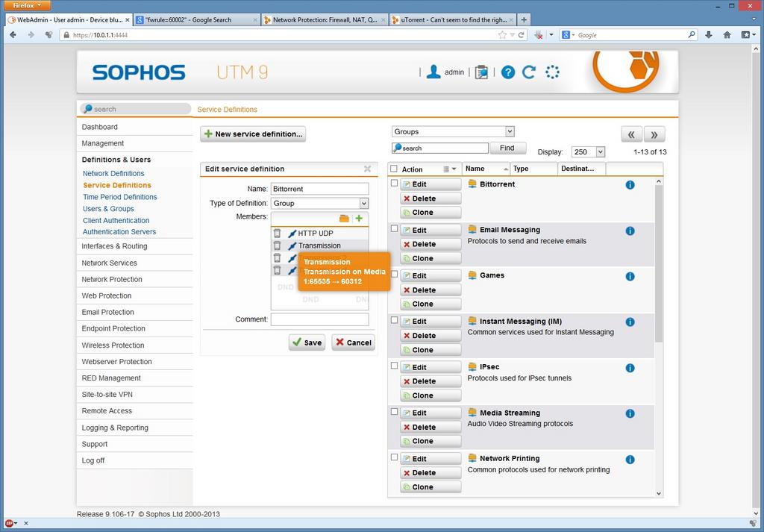Click the browser back arrow
Screen dimensions: 764x532
(x=13, y=34)
